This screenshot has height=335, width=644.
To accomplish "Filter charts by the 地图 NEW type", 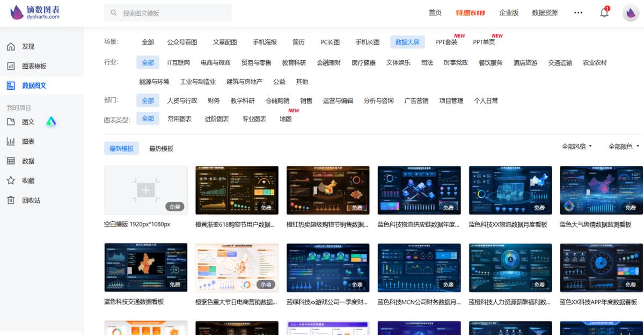I will [x=286, y=119].
